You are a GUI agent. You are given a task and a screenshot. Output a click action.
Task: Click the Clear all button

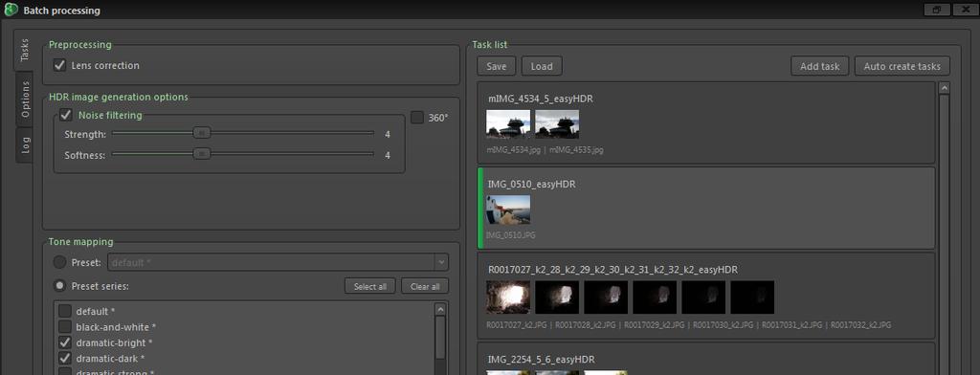click(x=425, y=286)
